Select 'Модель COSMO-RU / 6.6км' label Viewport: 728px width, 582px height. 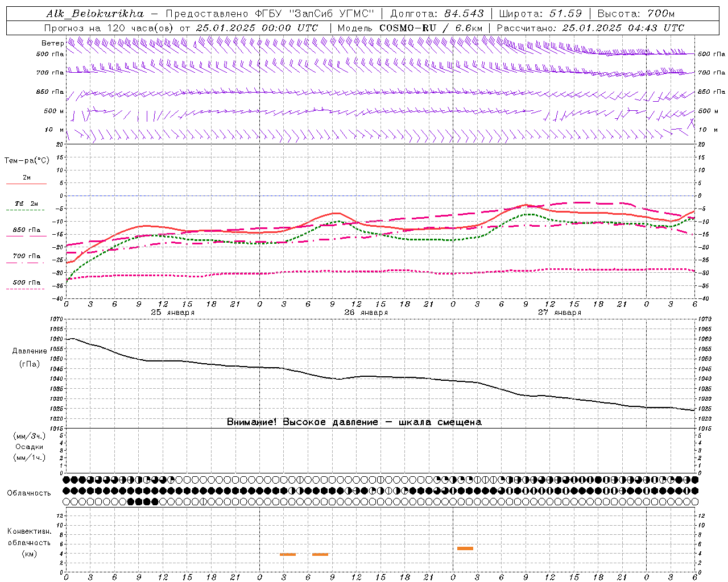410,28
